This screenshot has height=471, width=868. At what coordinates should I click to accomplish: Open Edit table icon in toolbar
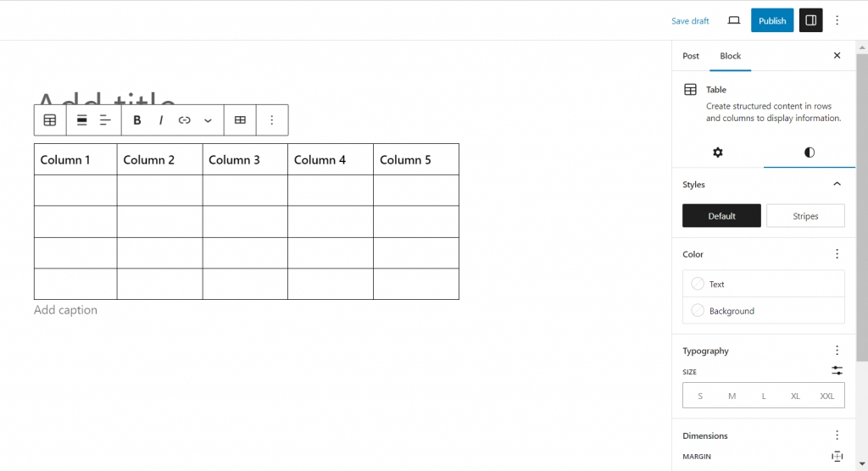point(240,120)
